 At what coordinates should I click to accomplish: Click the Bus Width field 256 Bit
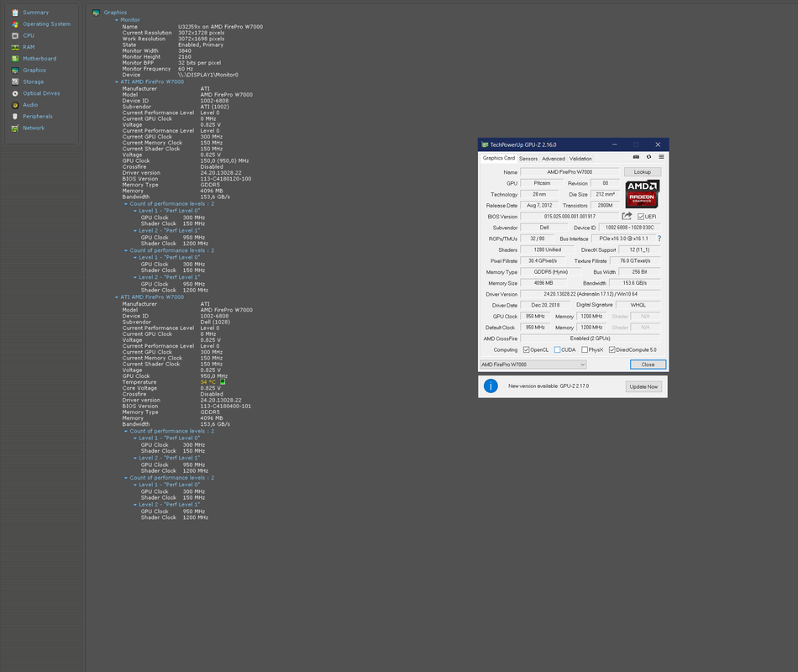pos(640,272)
